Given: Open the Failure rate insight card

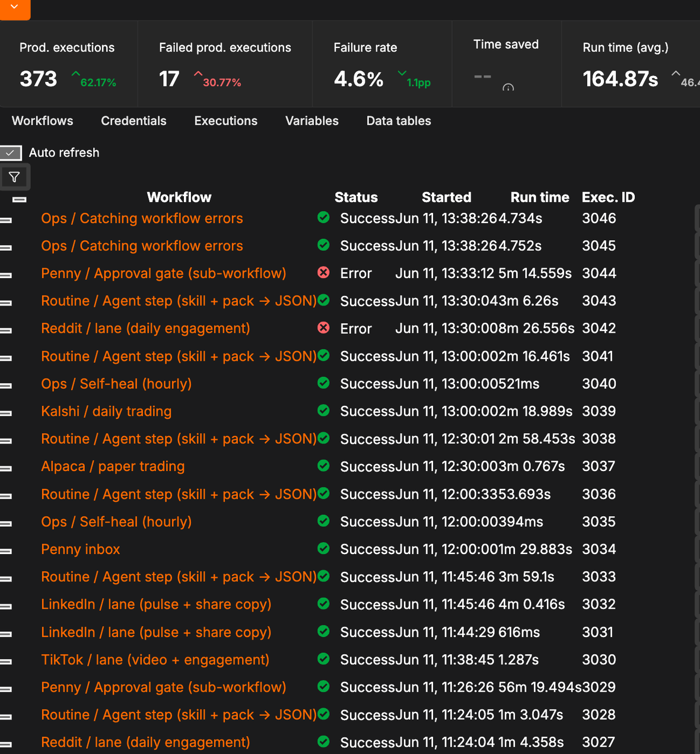Looking at the screenshot, I should click(382, 64).
